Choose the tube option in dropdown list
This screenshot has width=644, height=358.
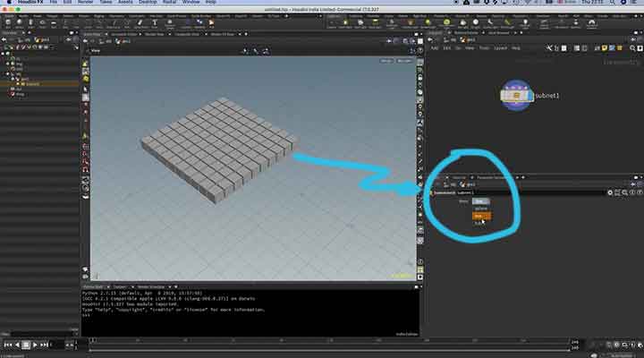click(479, 222)
